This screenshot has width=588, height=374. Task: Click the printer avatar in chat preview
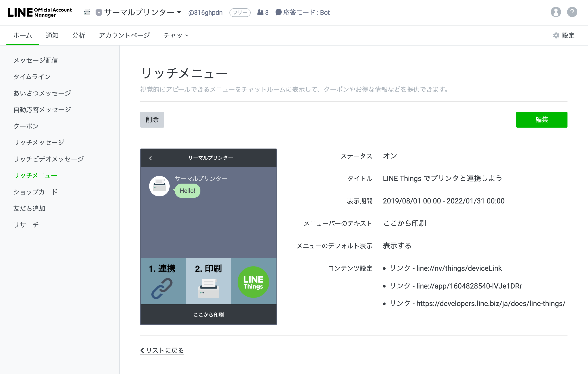click(159, 186)
